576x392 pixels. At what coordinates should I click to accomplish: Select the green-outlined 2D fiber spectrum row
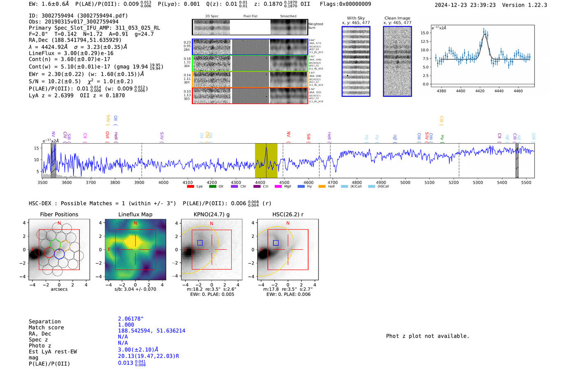(x=250, y=63)
